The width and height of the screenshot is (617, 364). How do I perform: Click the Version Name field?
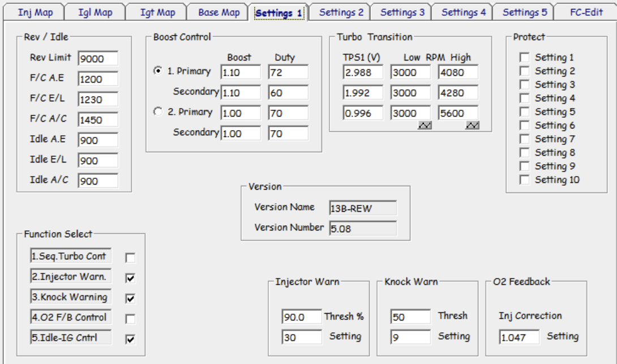[362, 208]
